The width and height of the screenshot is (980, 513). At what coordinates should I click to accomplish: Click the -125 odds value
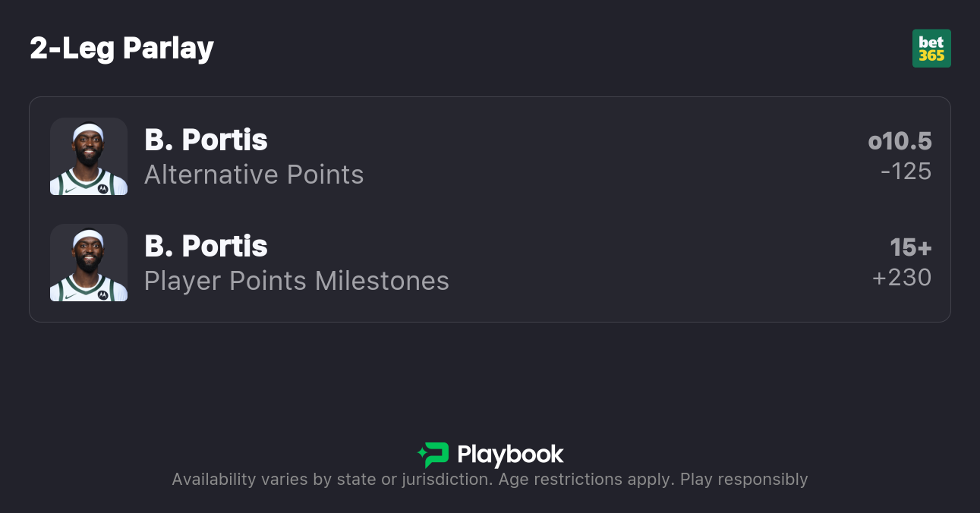click(x=906, y=172)
